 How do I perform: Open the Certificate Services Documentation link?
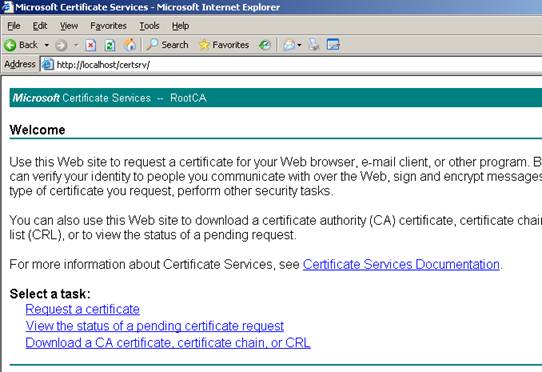pos(401,264)
